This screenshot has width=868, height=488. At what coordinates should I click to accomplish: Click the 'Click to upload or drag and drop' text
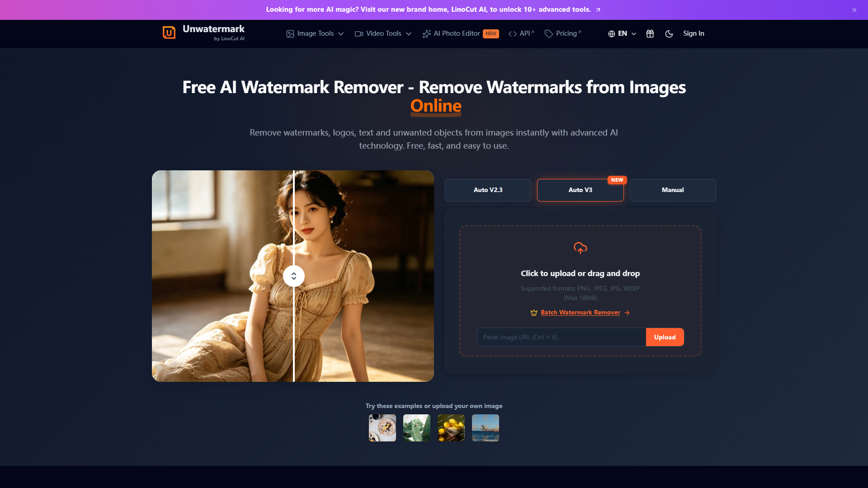click(x=580, y=273)
